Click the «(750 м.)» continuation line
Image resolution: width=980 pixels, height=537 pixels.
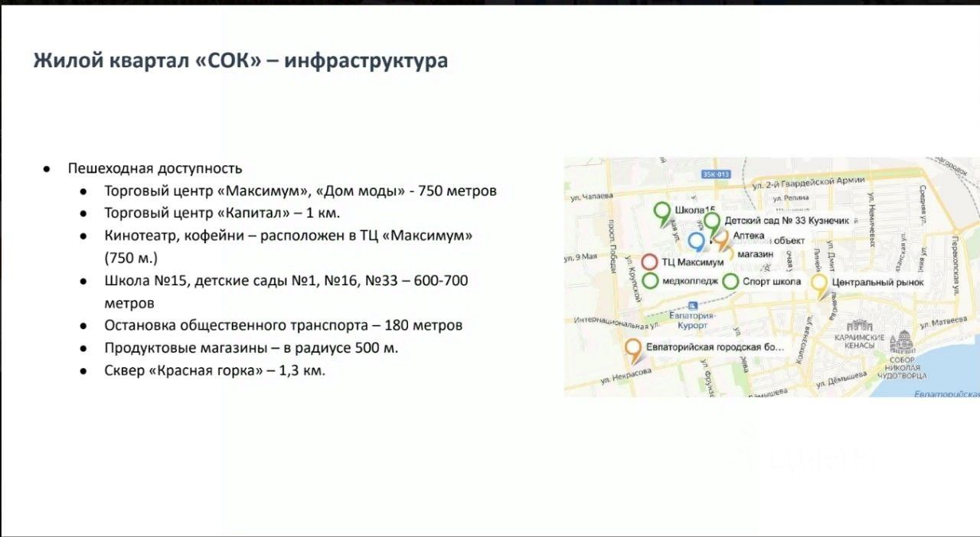tap(130, 259)
